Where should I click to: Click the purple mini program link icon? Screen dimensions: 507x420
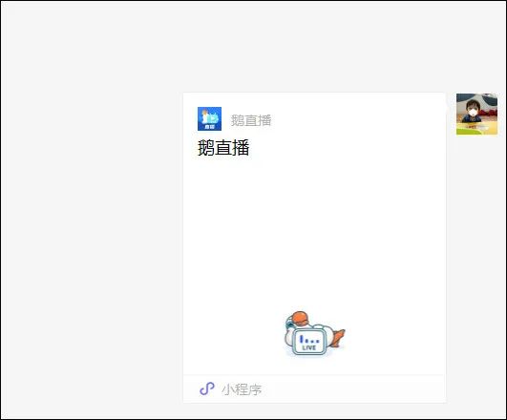pos(207,388)
